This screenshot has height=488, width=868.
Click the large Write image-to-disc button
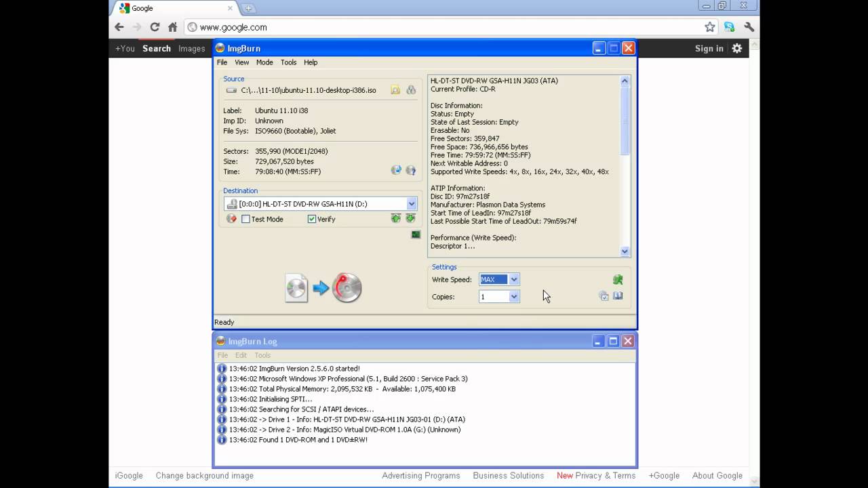pos(323,288)
